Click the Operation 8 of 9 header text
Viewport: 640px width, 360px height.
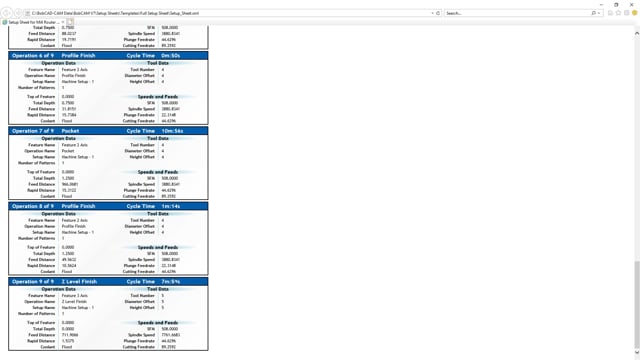33,206
